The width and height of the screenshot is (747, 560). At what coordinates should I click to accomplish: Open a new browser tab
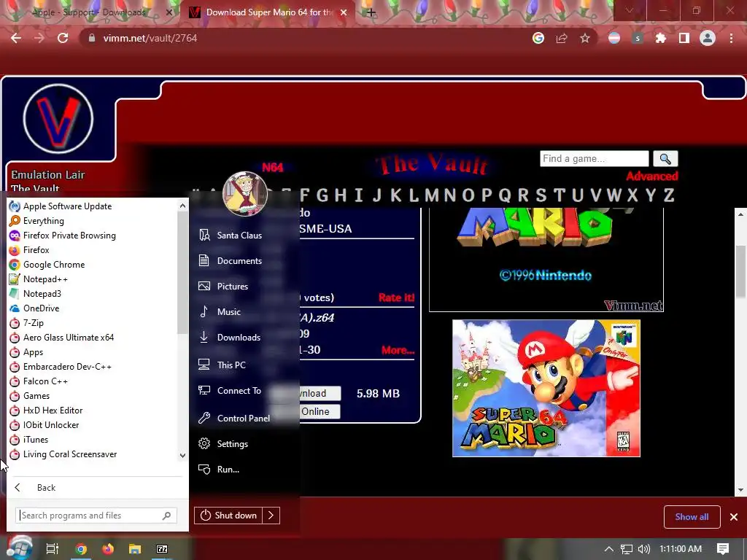point(371,12)
